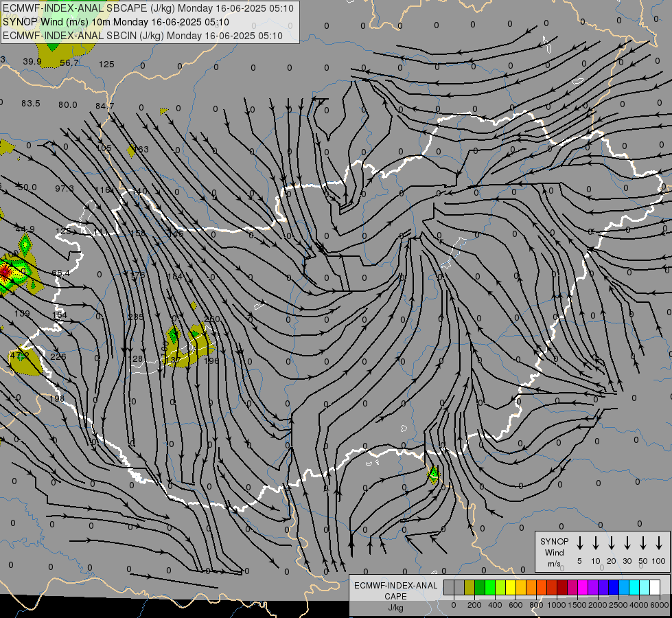Click the wind legend arrow labeled 30
Viewport: 672px width, 618px height.
627,543
